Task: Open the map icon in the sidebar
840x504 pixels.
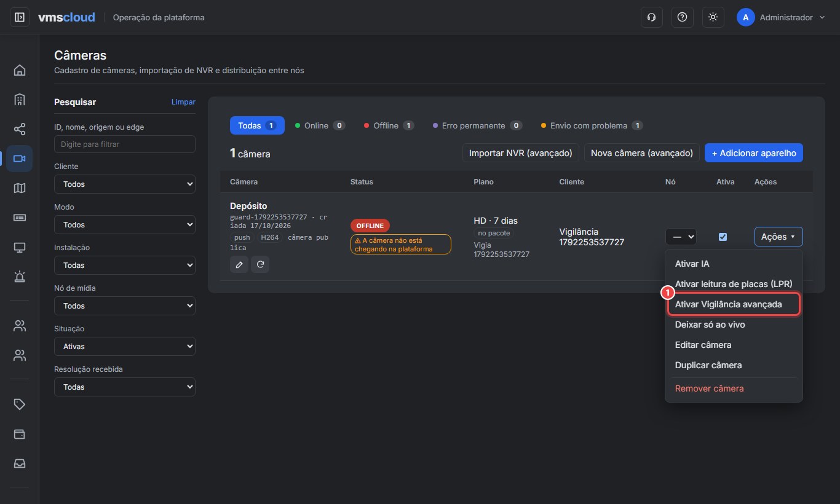Action: (20, 188)
